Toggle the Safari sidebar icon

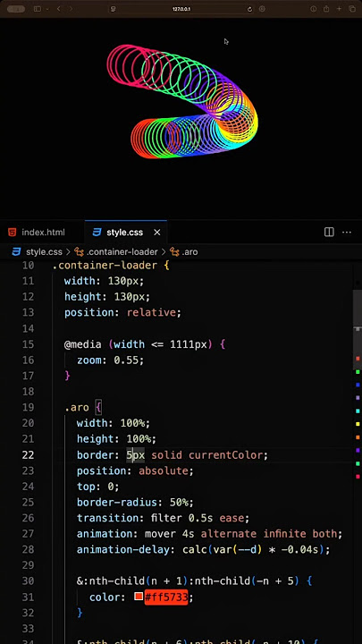[38, 9]
